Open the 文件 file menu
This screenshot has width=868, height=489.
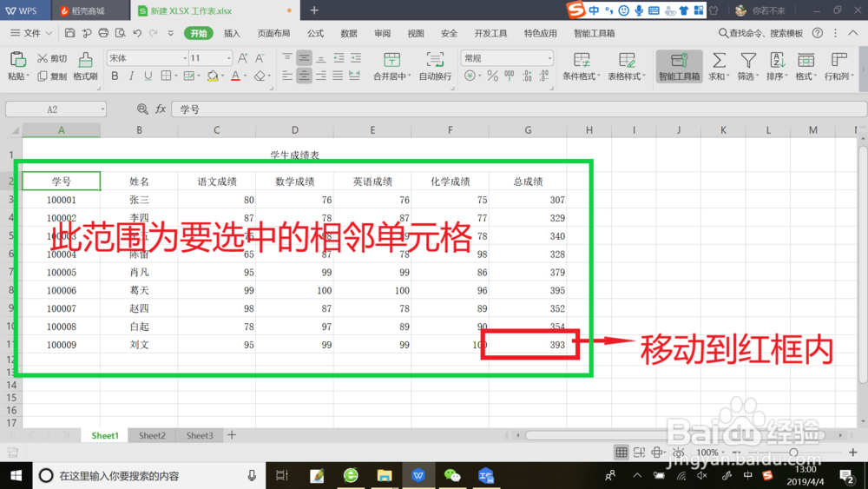coord(31,33)
